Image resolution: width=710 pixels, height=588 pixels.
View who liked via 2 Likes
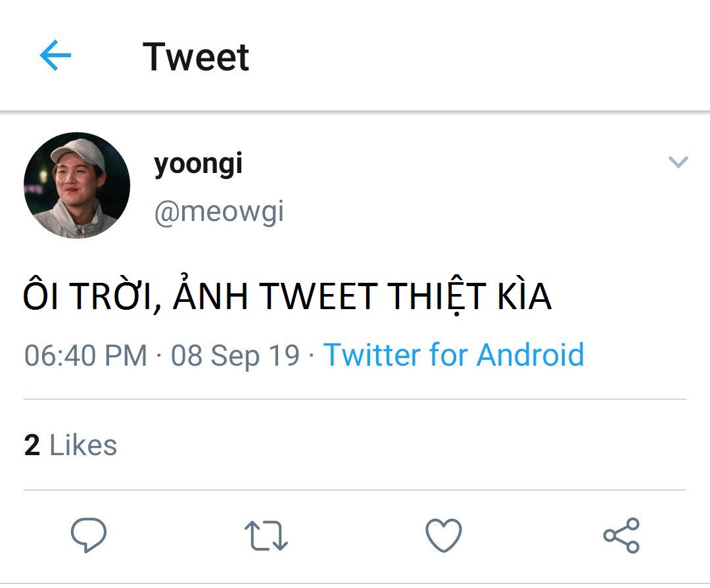point(70,445)
